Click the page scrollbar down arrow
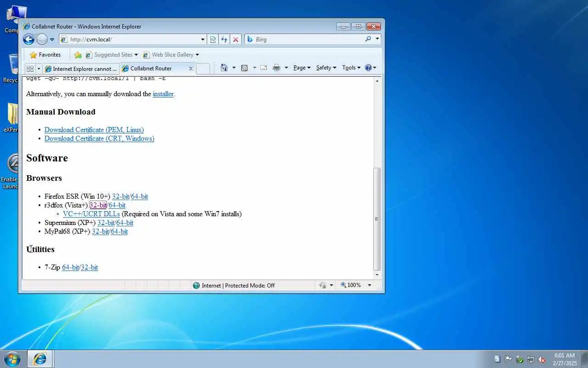Image resolution: width=588 pixels, height=368 pixels. pos(377,275)
